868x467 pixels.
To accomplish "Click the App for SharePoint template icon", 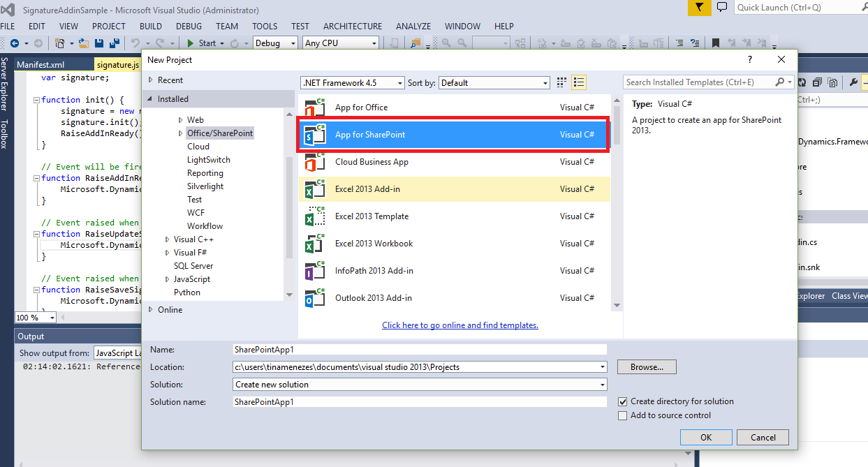I will (x=316, y=135).
